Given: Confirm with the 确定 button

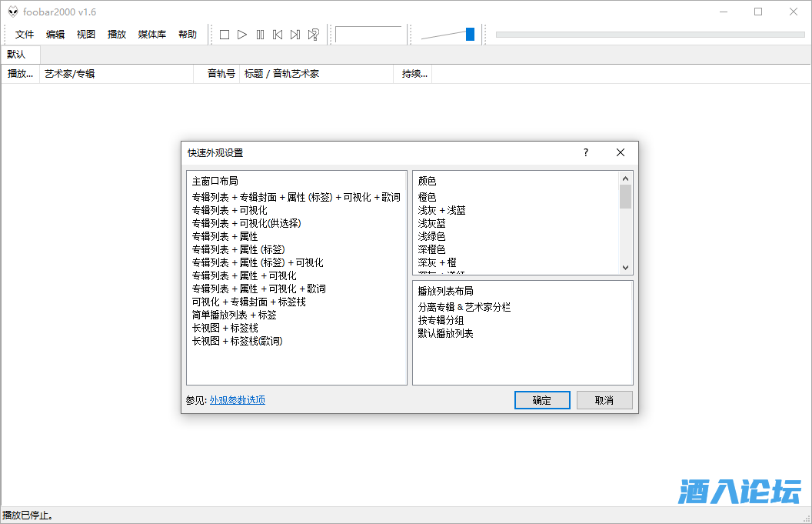Looking at the screenshot, I should tap(542, 400).
